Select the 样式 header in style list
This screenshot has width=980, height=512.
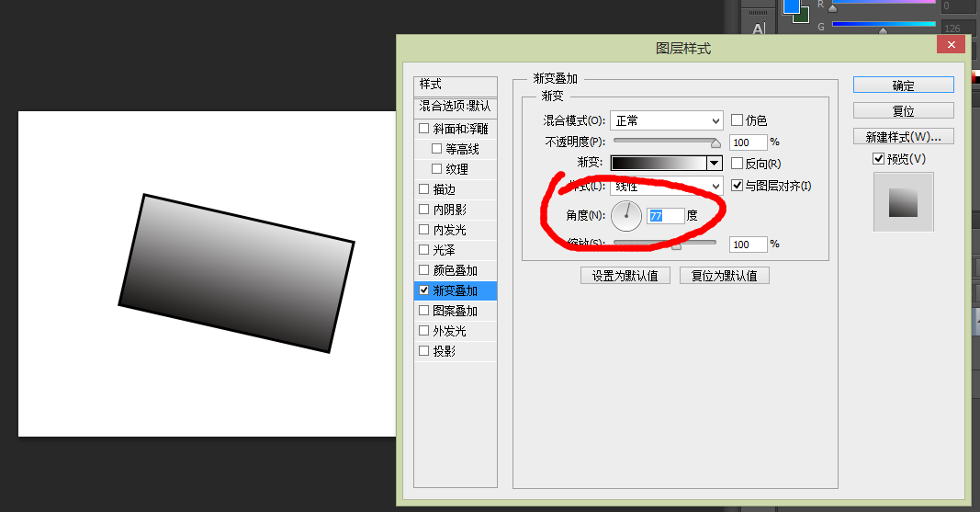[456, 85]
